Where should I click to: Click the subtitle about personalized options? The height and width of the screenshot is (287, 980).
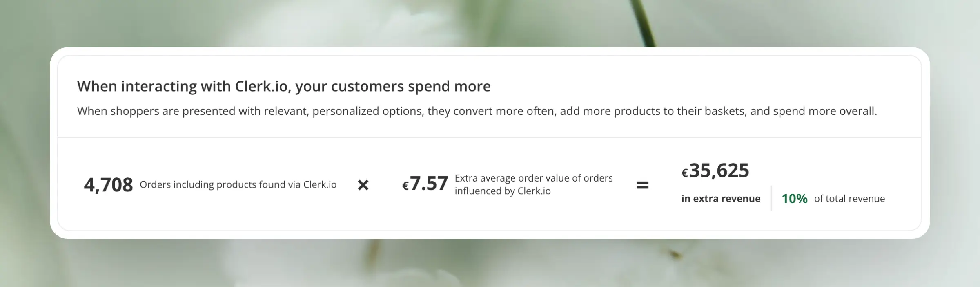tap(477, 111)
